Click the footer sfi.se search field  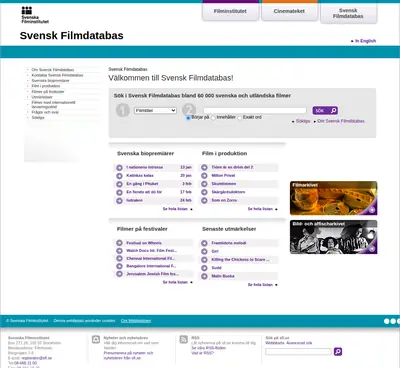coord(298,352)
